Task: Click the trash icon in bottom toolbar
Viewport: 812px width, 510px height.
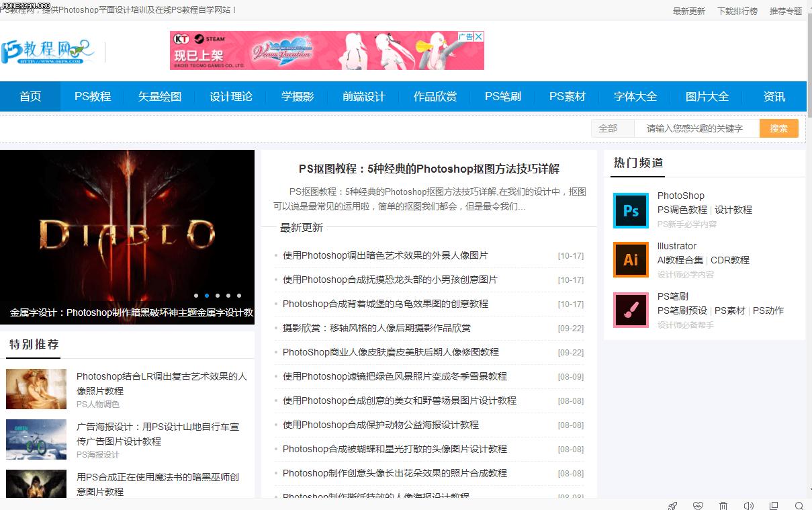Action: [723, 505]
